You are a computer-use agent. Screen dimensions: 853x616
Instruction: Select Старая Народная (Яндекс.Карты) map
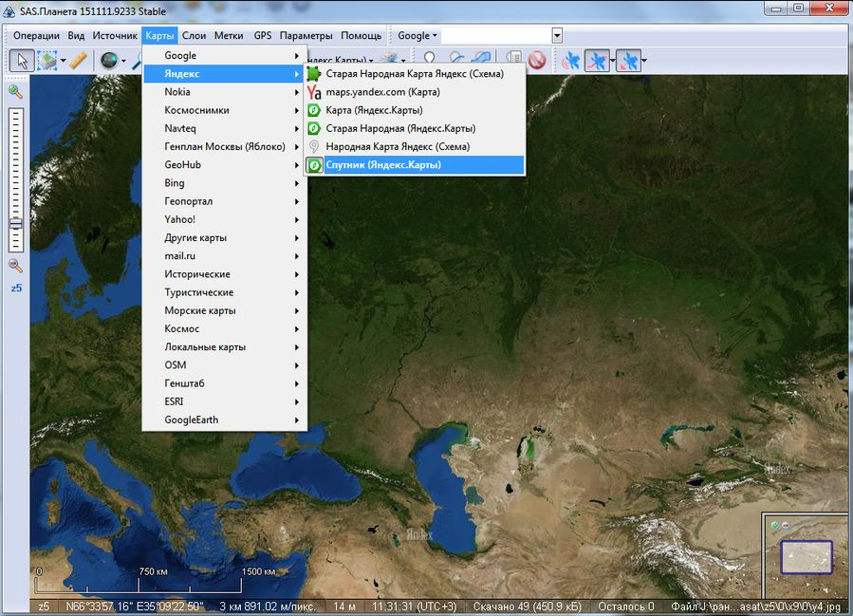(415, 128)
